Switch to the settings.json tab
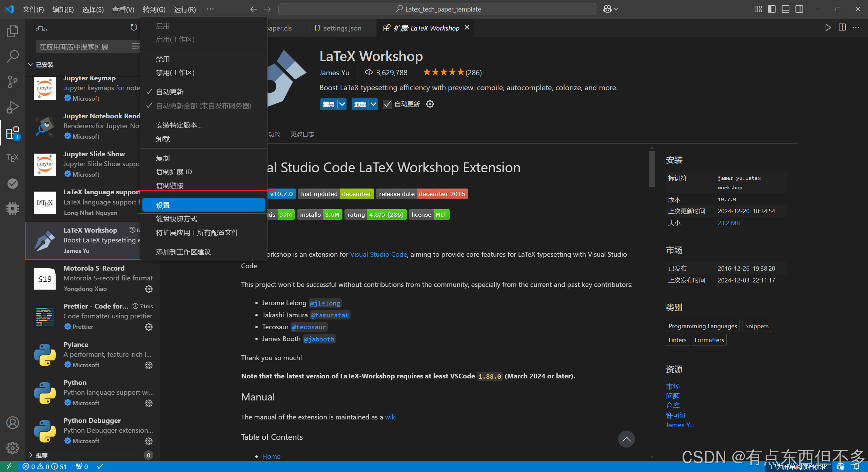 (x=342, y=28)
